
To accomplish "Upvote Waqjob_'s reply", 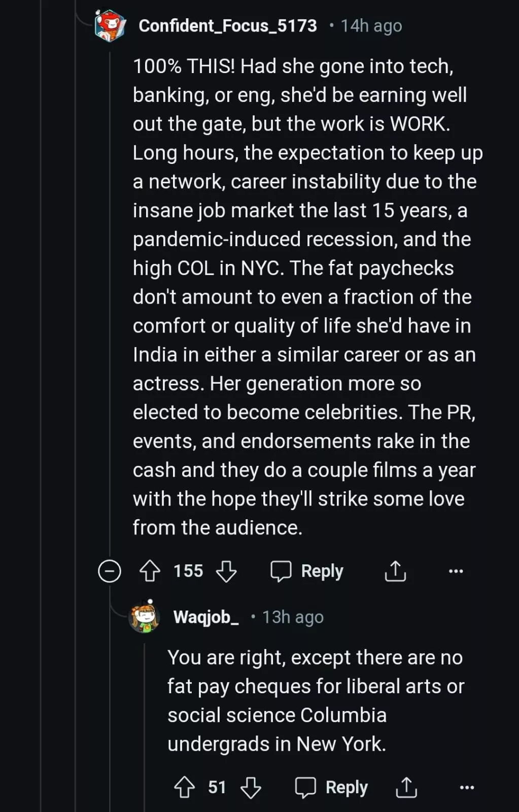I will [x=184, y=787].
